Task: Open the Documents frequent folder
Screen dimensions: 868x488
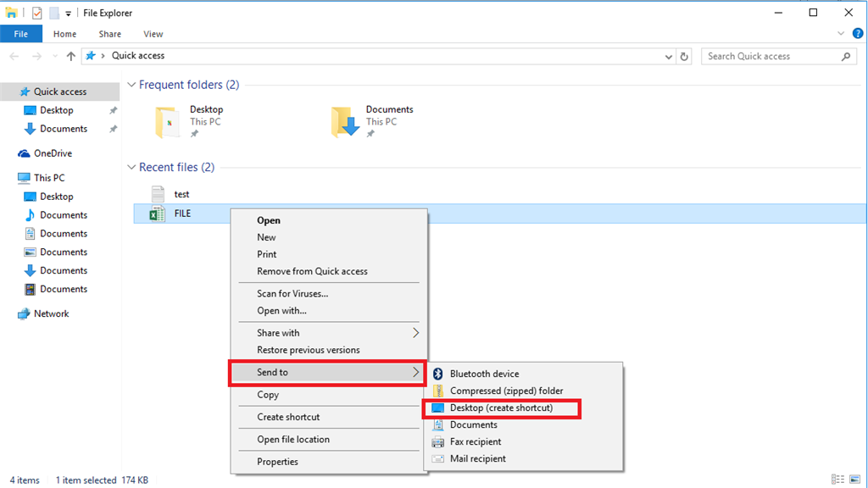Action: click(x=389, y=109)
